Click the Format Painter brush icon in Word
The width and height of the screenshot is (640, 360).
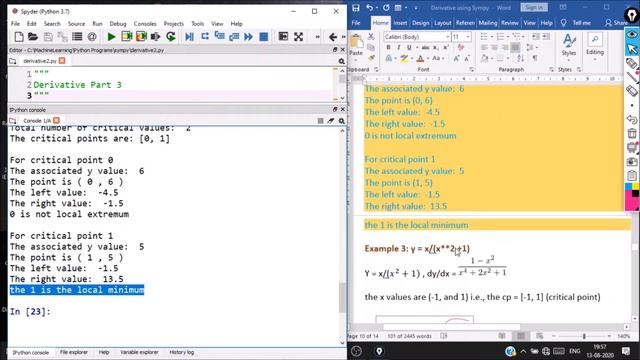(x=371, y=58)
